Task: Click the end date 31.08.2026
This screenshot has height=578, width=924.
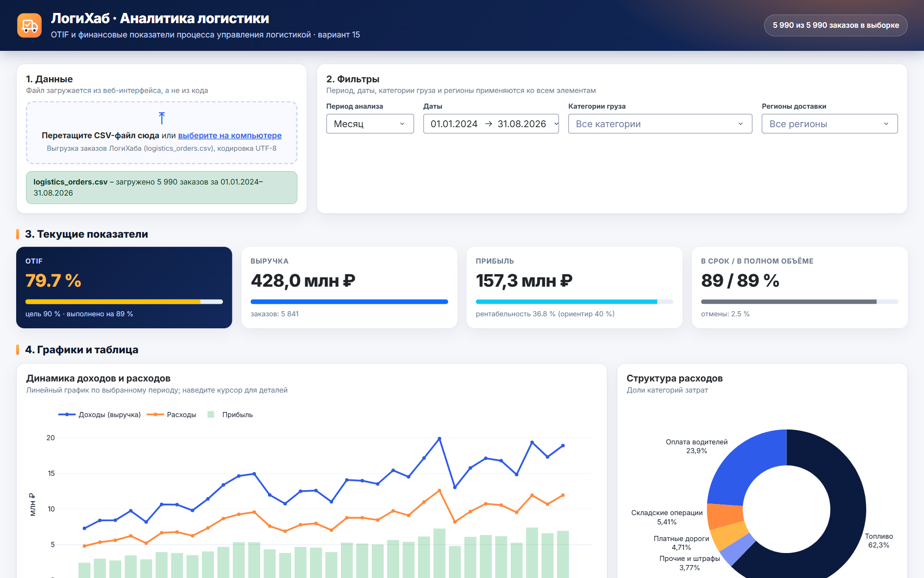Action: point(522,124)
